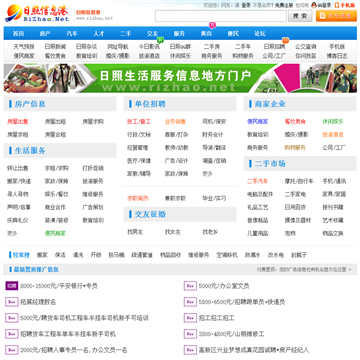Click 找女友 under 交友征婚
Viewport: 360px width, 360px height.
(172, 232)
